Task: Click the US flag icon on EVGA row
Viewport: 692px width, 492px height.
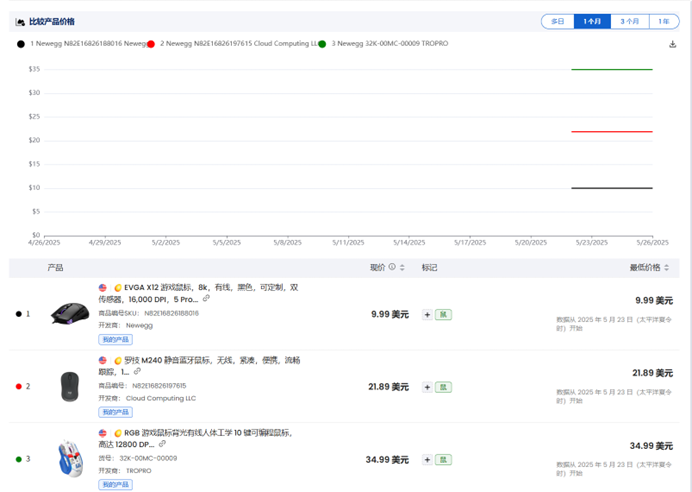Action: (x=103, y=288)
